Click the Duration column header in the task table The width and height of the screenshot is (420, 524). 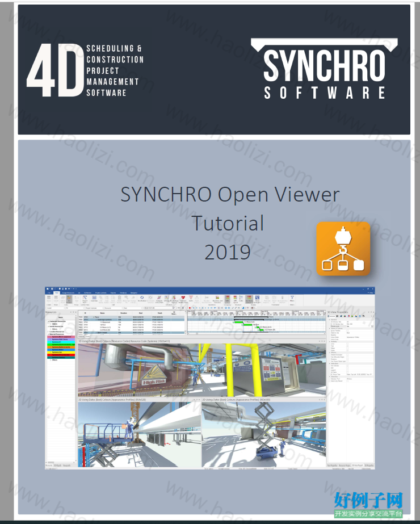[x=124, y=313]
